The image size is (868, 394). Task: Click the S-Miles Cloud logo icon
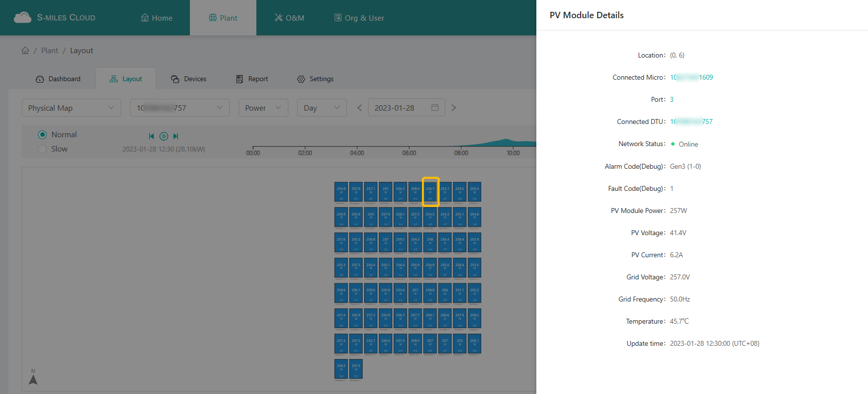23,18
